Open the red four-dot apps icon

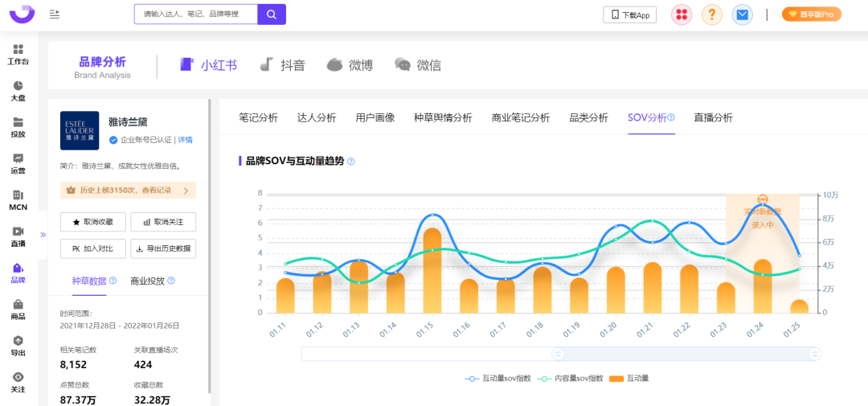coord(682,15)
